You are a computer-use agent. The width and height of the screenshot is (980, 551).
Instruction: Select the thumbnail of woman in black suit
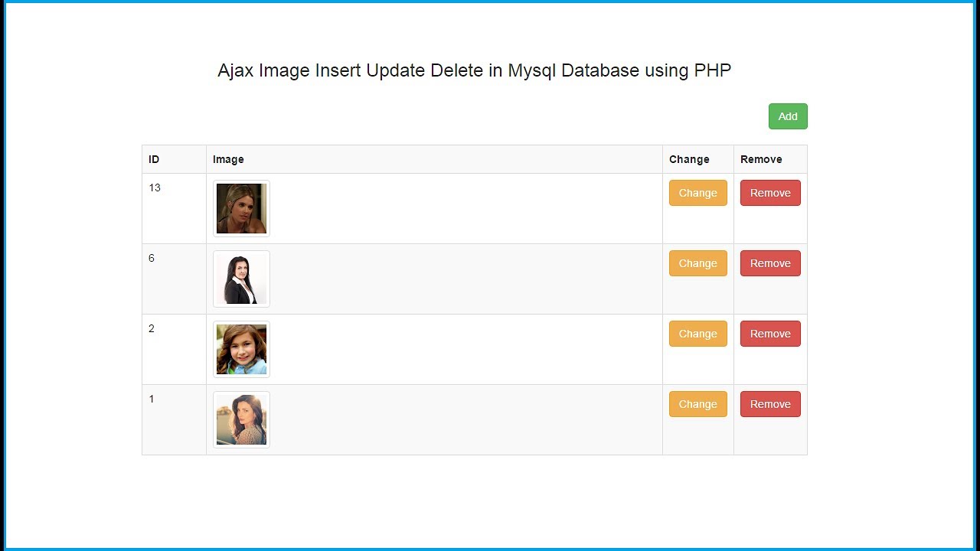point(241,279)
